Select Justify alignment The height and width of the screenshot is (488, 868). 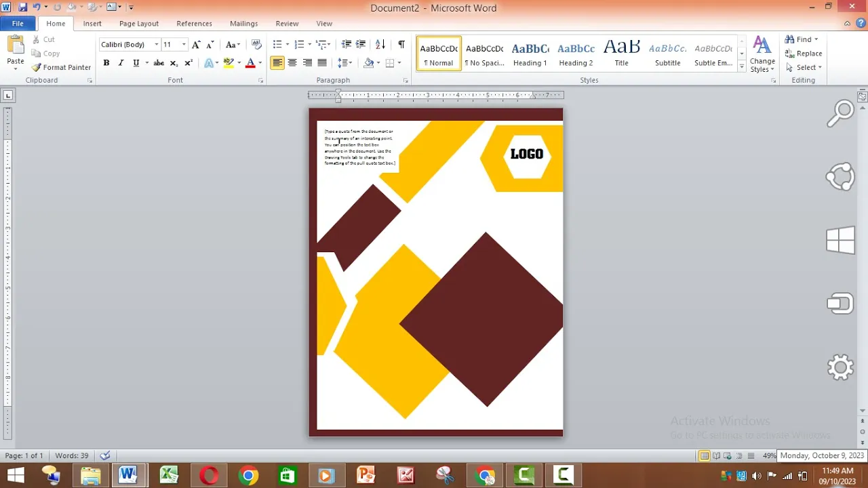point(322,63)
